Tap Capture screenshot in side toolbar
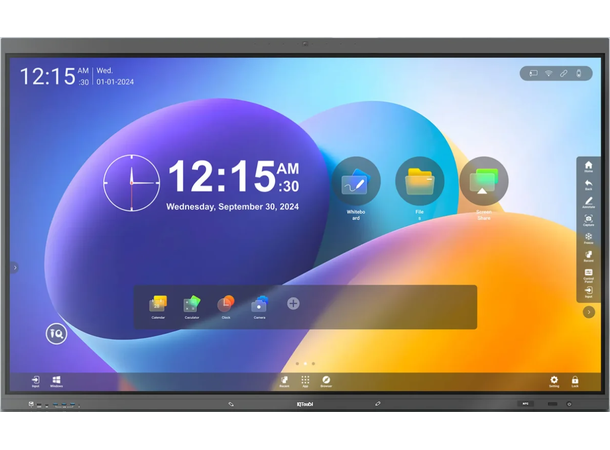Image resolution: width=610 pixels, height=450 pixels. [588, 220]
